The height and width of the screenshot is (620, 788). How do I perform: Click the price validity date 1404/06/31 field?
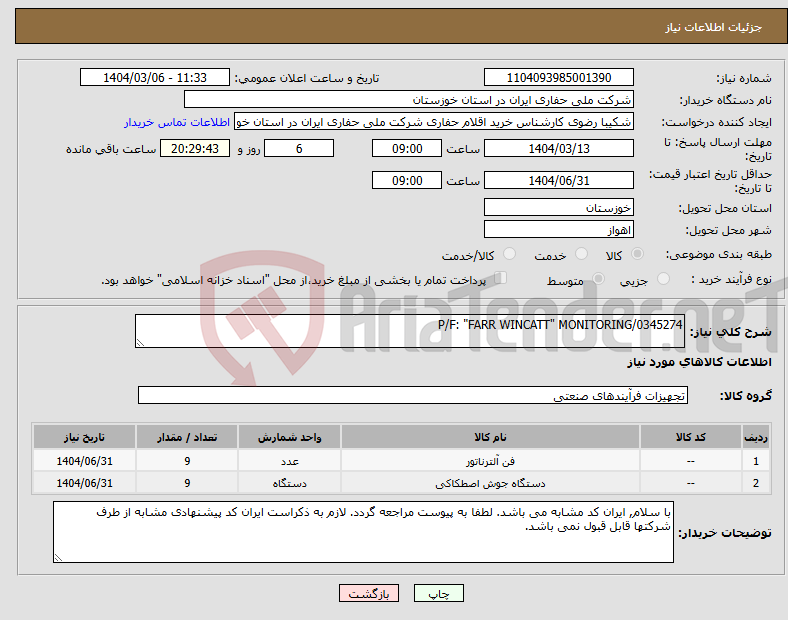pyautogui.click(x=558, y=180)
